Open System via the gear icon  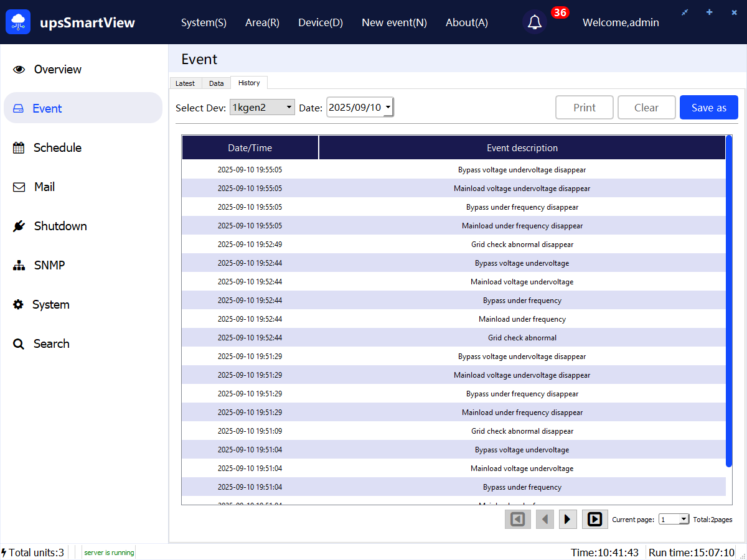[x=19, y=305]
